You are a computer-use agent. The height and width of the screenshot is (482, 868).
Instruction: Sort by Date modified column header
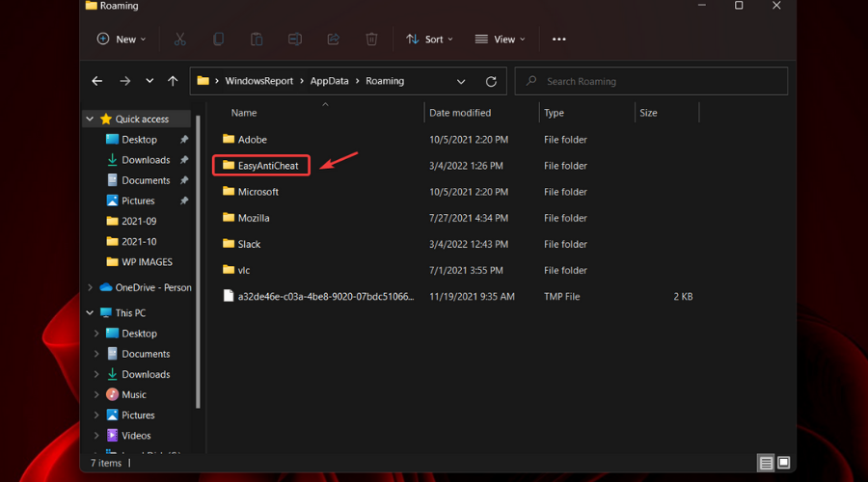[460, 113]
